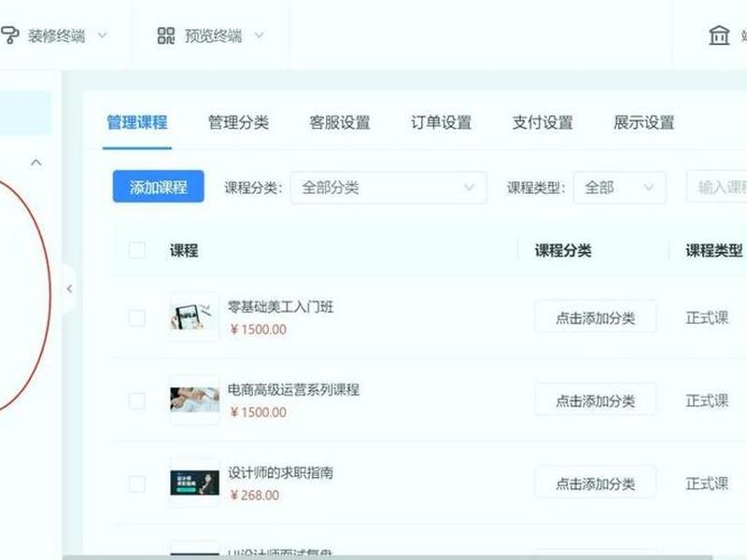Select the highlighted sidebar menu item
The image size is (747, 560).
pyautogui.click(x=26, y=113)
